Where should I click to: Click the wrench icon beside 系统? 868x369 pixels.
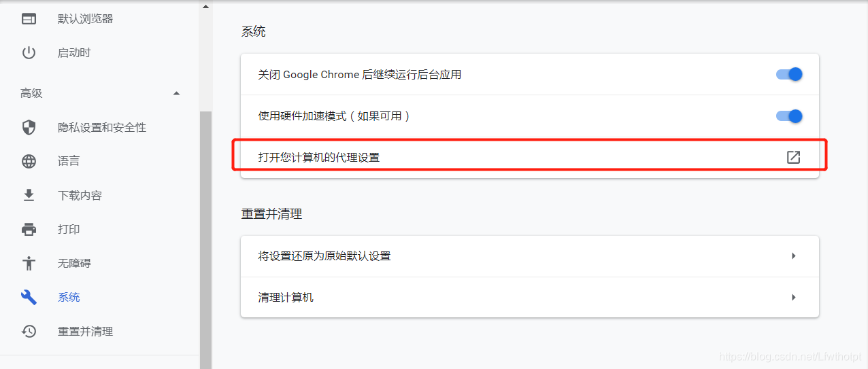pyautogui.click(x=29, y=298)
